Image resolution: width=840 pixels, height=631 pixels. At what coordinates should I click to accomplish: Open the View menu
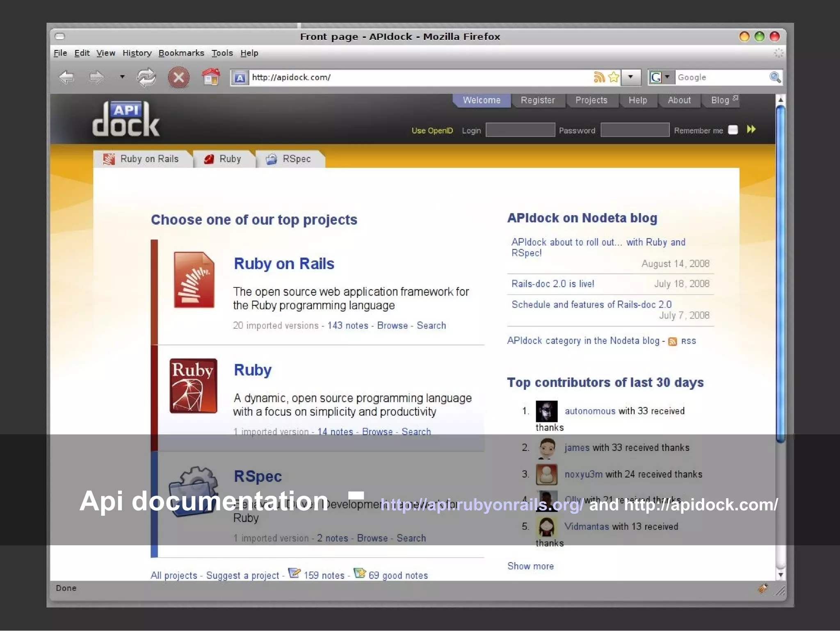[x=105, y=53]
